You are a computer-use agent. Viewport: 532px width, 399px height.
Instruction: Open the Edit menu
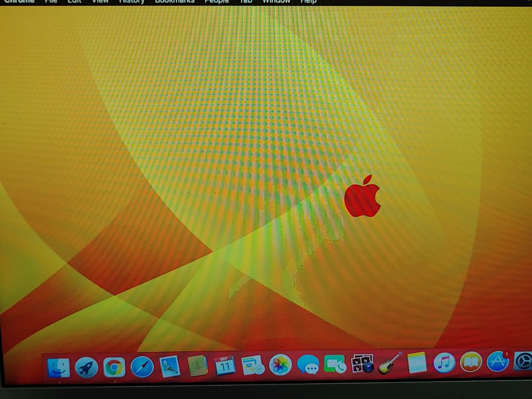(74, 2)
